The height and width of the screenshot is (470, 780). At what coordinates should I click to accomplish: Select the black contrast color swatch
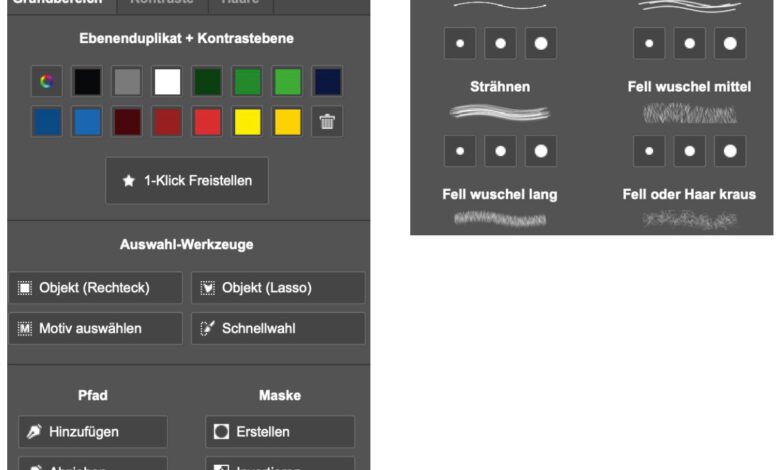[x=87, y=82]
